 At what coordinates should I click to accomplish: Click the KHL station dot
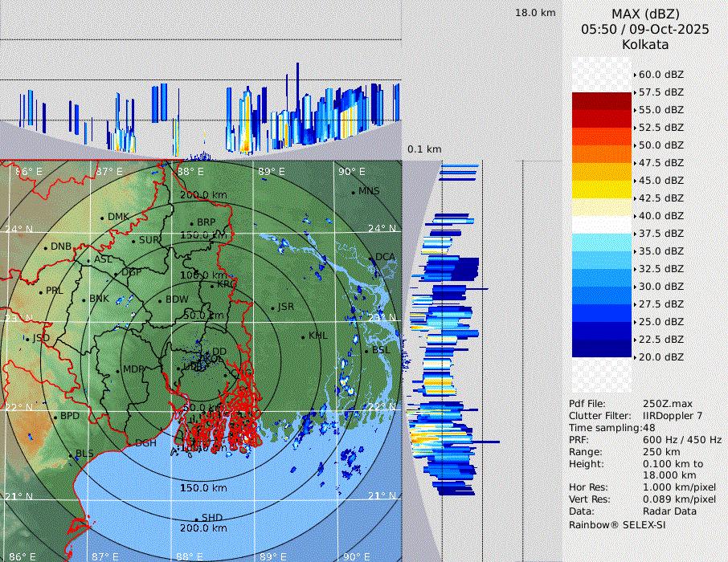(303, 336)
